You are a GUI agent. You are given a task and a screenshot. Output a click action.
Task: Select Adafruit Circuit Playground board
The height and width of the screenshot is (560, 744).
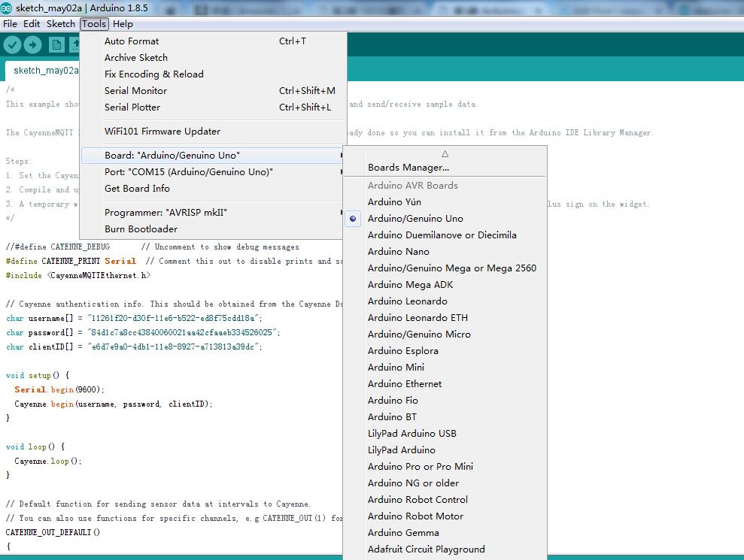(445, 549)
